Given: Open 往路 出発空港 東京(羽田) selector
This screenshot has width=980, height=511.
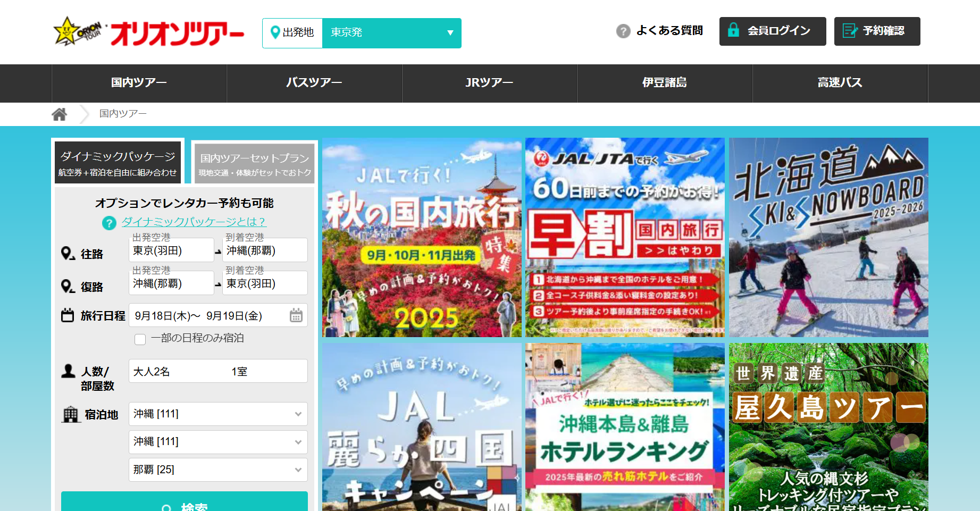Looking at the screenshot, I should tap(171, 250).
